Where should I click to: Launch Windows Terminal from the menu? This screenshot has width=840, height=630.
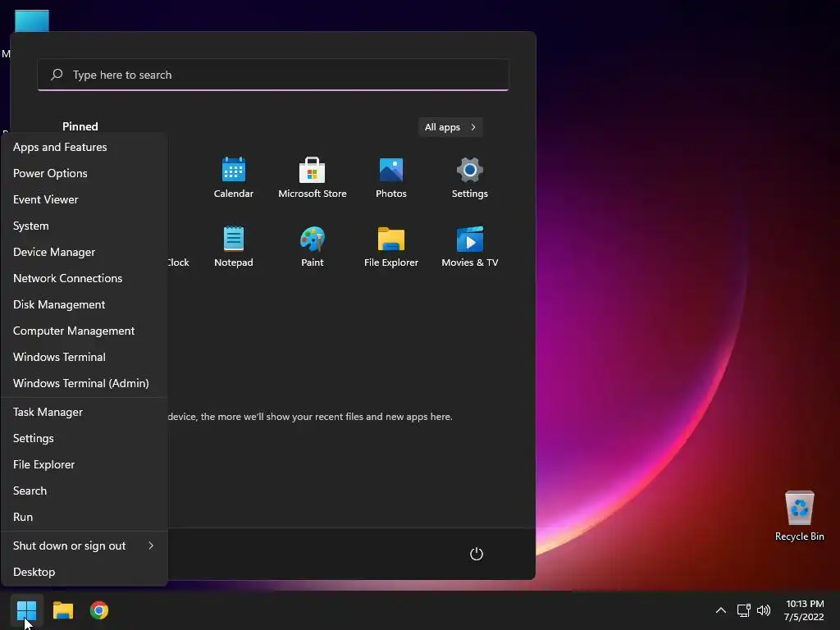(x=84, y=358)
